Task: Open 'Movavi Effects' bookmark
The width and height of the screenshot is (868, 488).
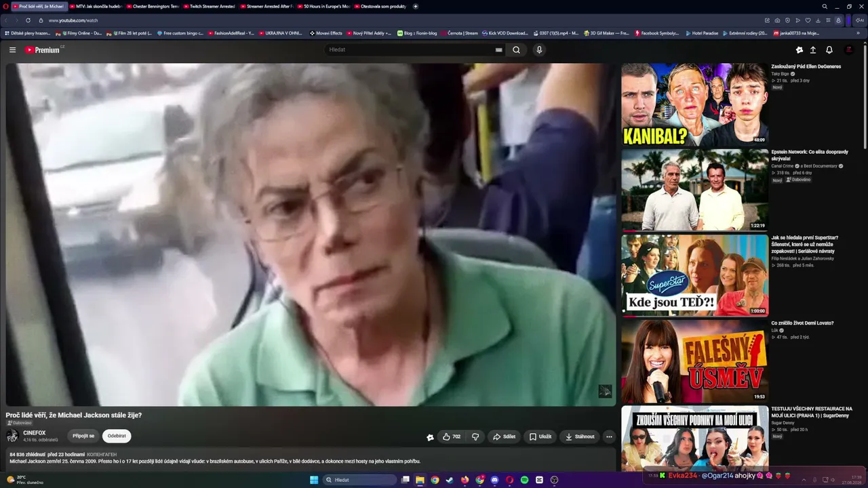Action: pyautogui.click(x=326, y=33)
